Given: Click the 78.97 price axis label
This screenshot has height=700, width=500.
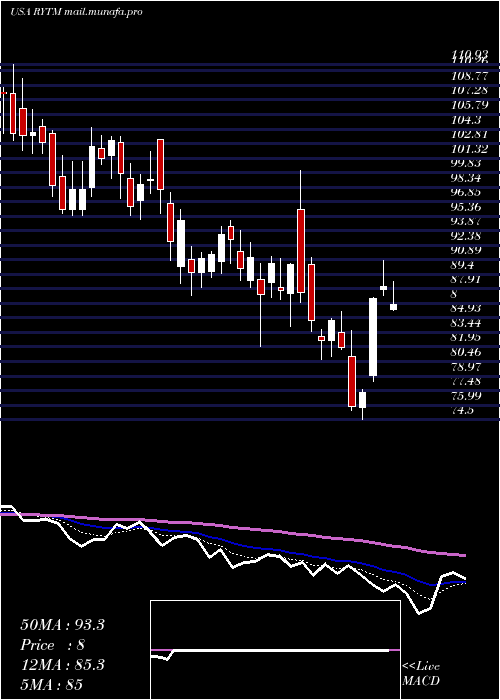Looking at the screenshot, I should (468, 367).
